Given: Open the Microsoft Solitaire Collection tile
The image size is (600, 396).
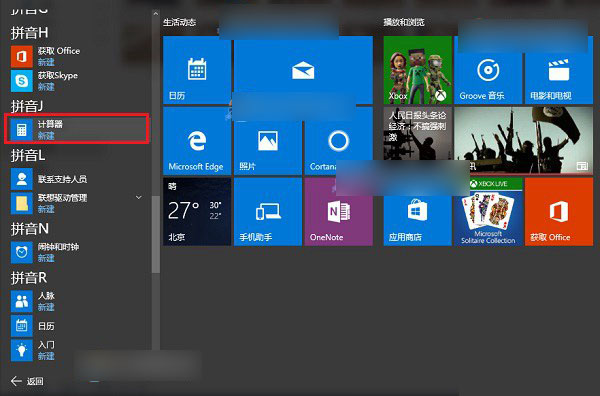Looking at the screenshot, I should pos(488,212).
